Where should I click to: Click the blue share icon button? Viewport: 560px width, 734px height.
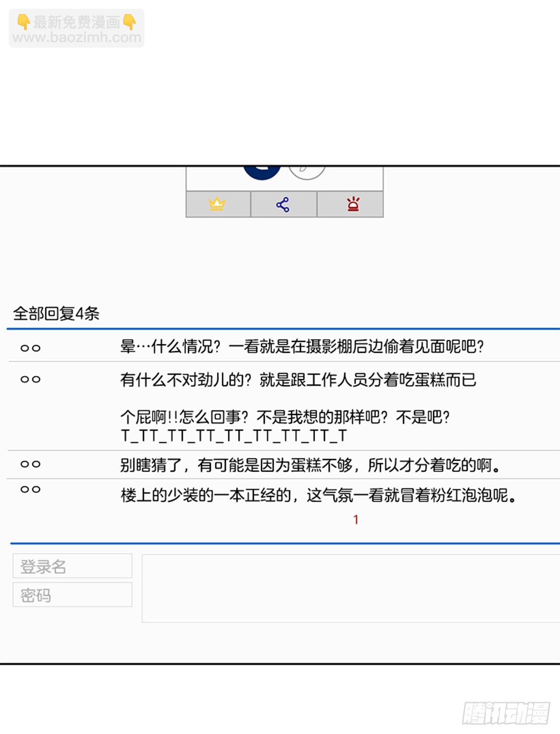pyautogui.click(x=283, y=204)
